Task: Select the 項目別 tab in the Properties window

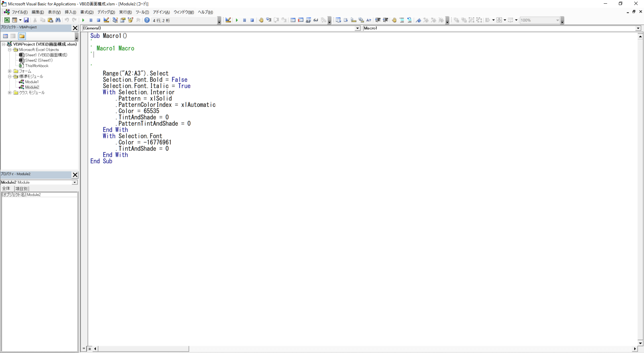Action: tap(21, 189)
